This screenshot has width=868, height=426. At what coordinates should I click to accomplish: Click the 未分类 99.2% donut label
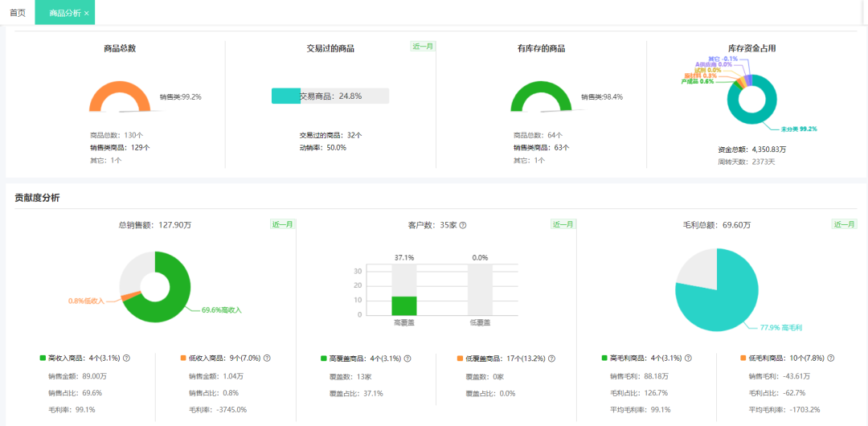coord(799,129)
